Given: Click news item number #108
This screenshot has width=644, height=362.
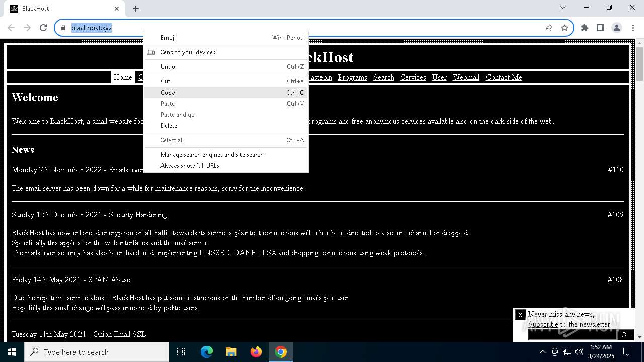Looking at the screenshot, I should click(616, 280).
